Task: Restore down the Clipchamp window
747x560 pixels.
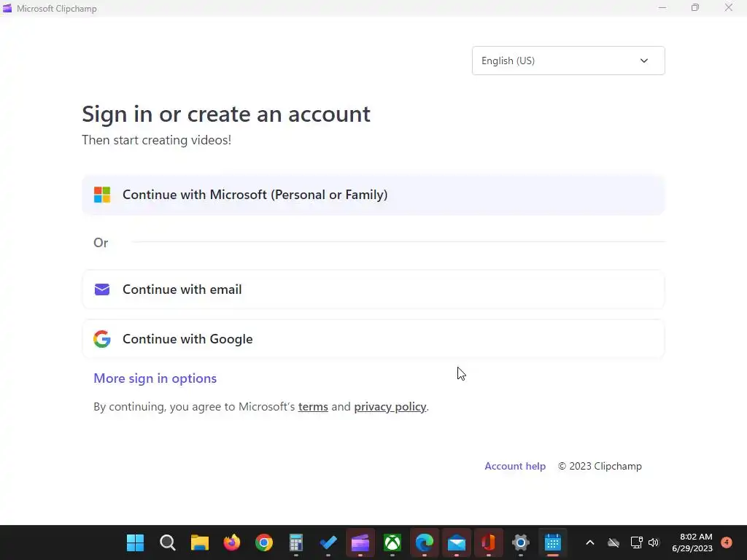Action: [x=695, y=7]
